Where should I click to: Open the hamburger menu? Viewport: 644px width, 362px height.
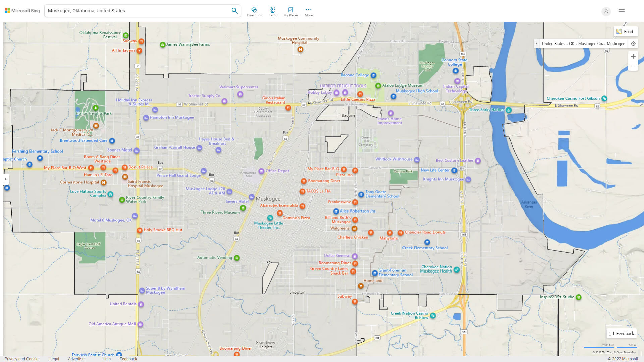(x=621, y=11)
